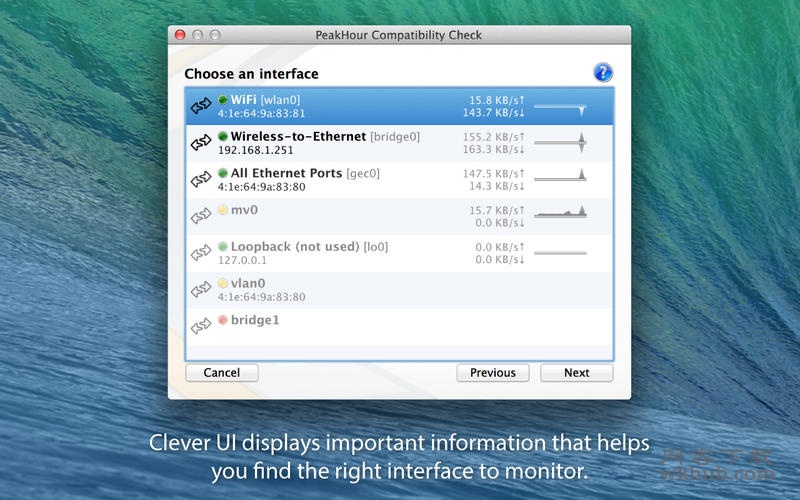The image size is (800, 500).
Task: Click the arrows icon beside Wireless-to-Ethernet
Action: [x=201, y=143]
